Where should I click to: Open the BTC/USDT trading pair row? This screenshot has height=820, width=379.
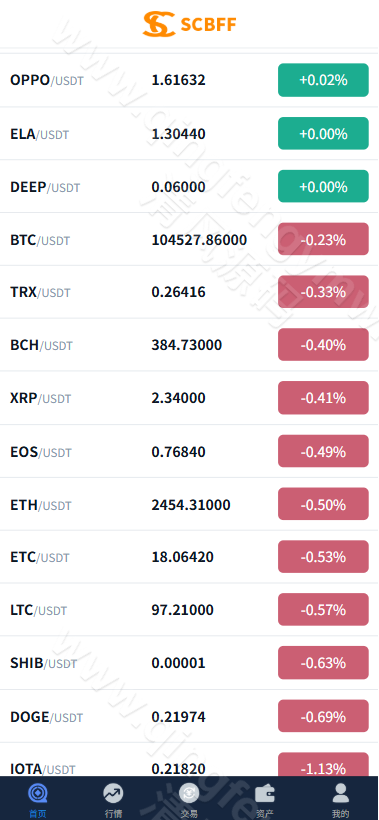coord(189,240)
